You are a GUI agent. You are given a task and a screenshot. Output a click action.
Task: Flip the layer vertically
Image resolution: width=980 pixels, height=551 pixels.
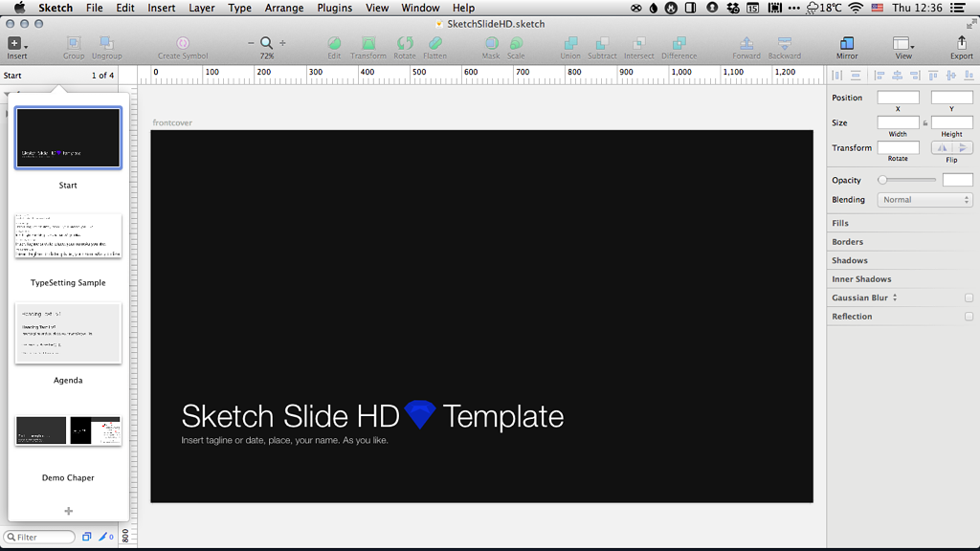pyautogui.click(x=963, y=148)
